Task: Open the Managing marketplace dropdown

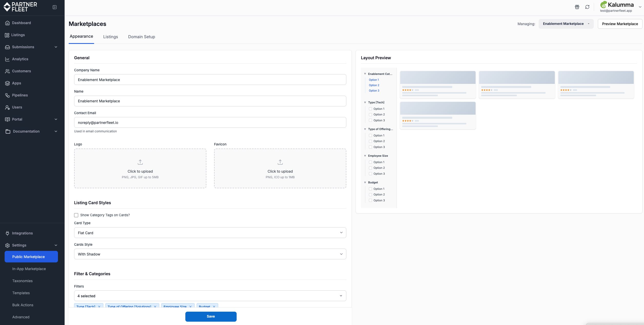Action: point(566,24)
